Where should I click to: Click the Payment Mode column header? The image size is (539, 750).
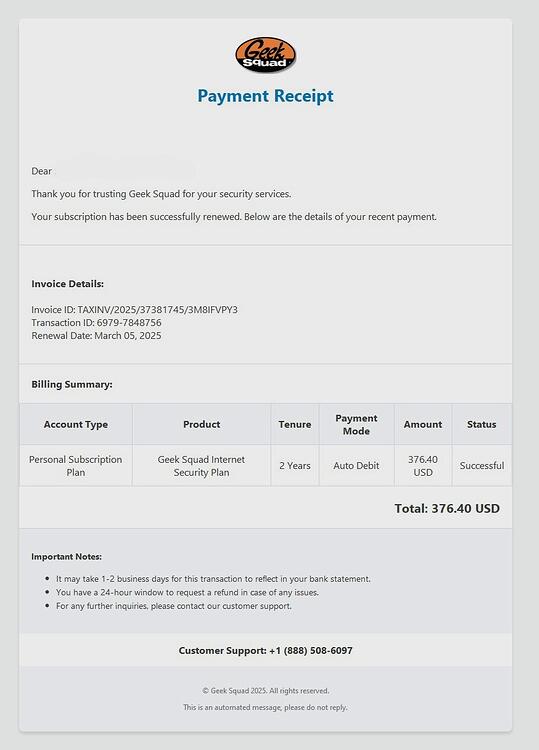(356, 424)
